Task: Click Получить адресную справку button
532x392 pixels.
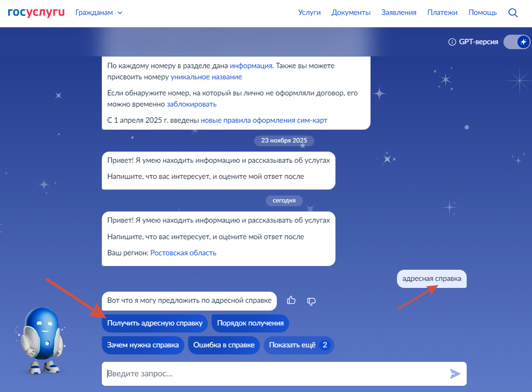Action: (x=155, y=323)
